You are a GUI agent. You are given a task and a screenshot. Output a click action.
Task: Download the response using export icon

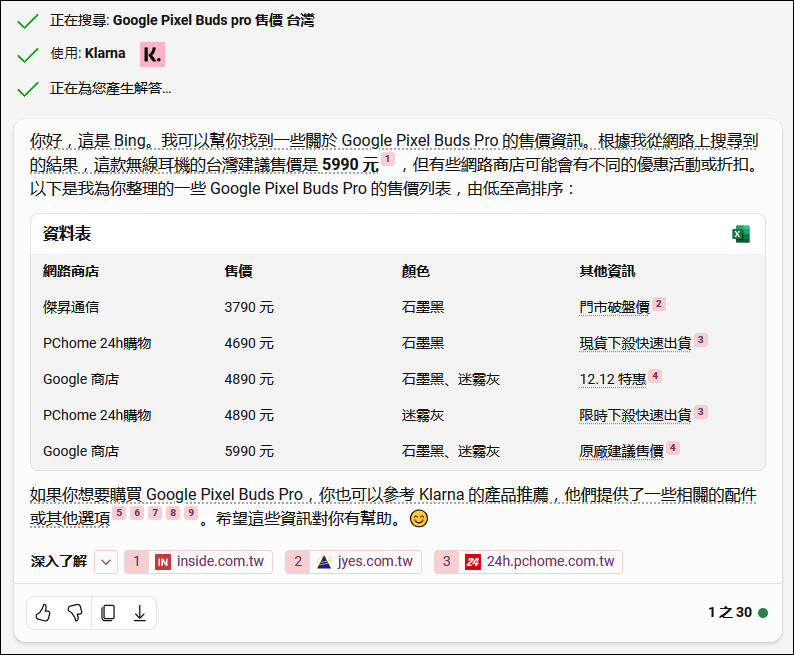pos(140,612)
